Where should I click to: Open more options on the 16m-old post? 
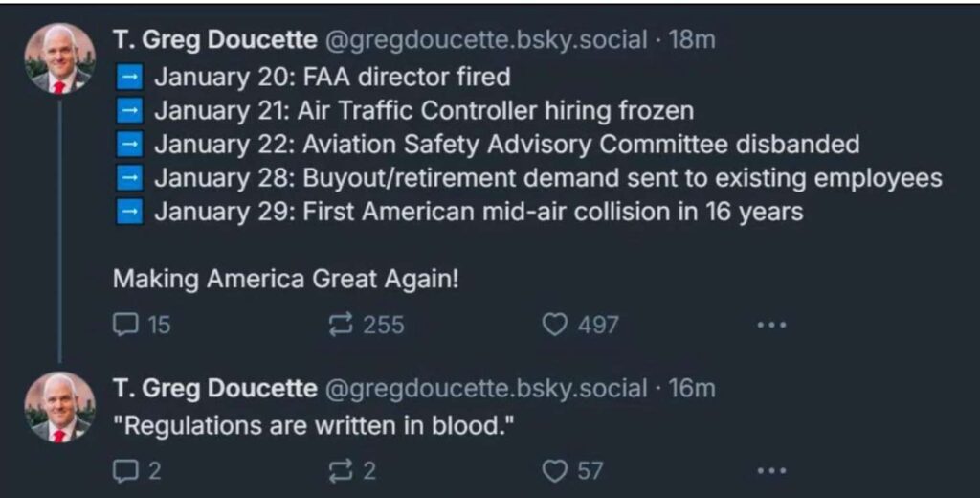pos(770,470)
